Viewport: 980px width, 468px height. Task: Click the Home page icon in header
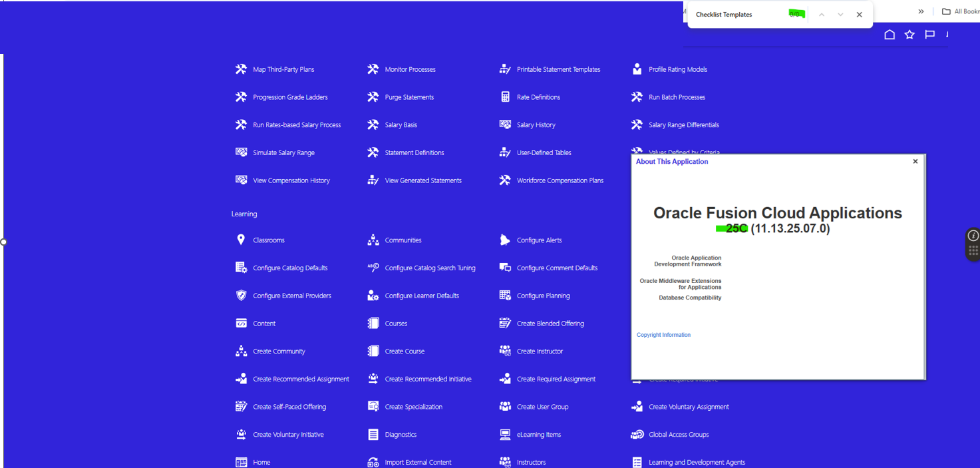(890, 35)
